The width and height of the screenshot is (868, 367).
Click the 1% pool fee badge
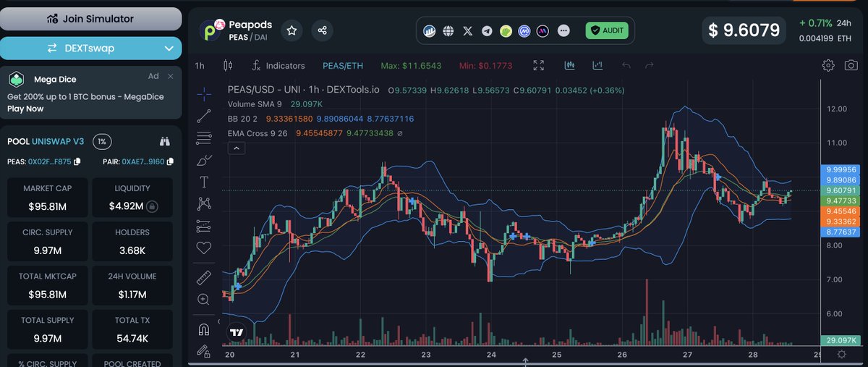(x=103, y=141)
